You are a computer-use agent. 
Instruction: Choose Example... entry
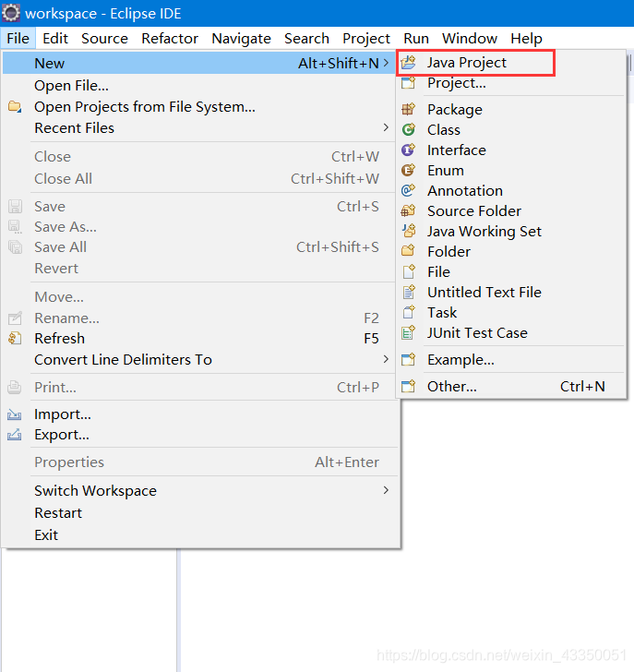[510, 360]
